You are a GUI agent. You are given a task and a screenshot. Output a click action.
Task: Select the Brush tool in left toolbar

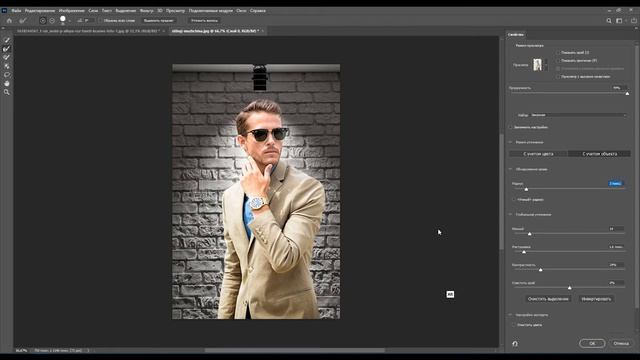[x=7, y=57]
